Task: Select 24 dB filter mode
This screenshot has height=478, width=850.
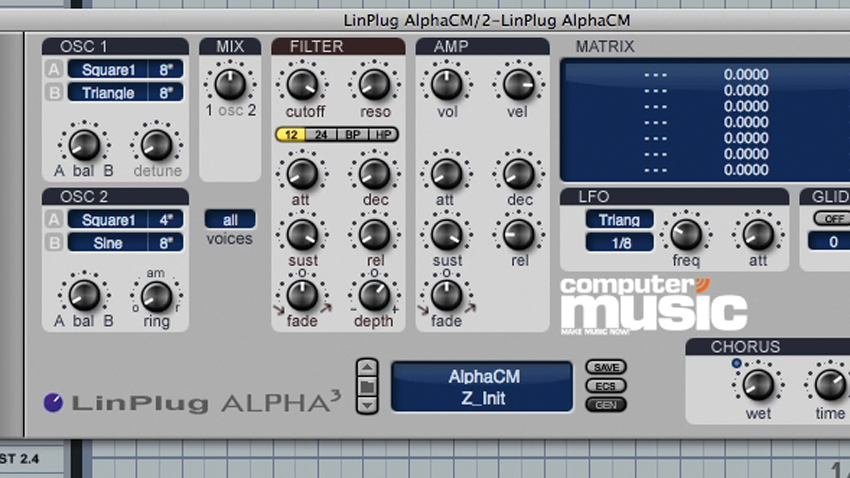Action: click(321, 134)
